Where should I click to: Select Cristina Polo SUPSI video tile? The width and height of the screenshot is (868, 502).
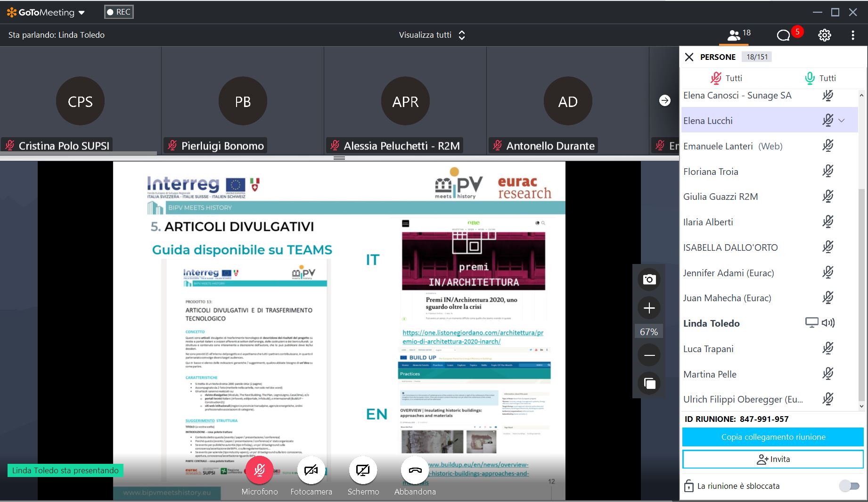pyautogui.click(x=81, y=101)
